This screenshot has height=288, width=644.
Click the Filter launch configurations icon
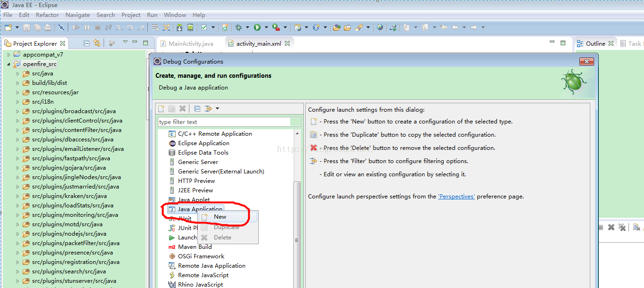[208, 108]
